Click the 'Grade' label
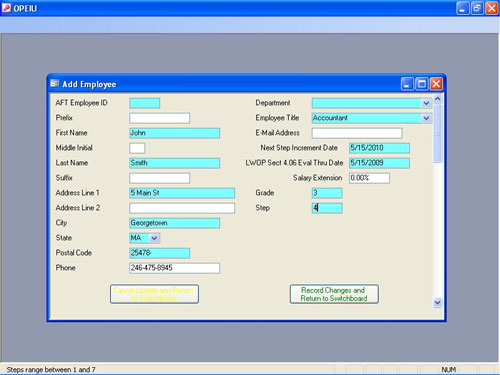The width and height of the screenshot is (500, 375). tap(265, 193)
